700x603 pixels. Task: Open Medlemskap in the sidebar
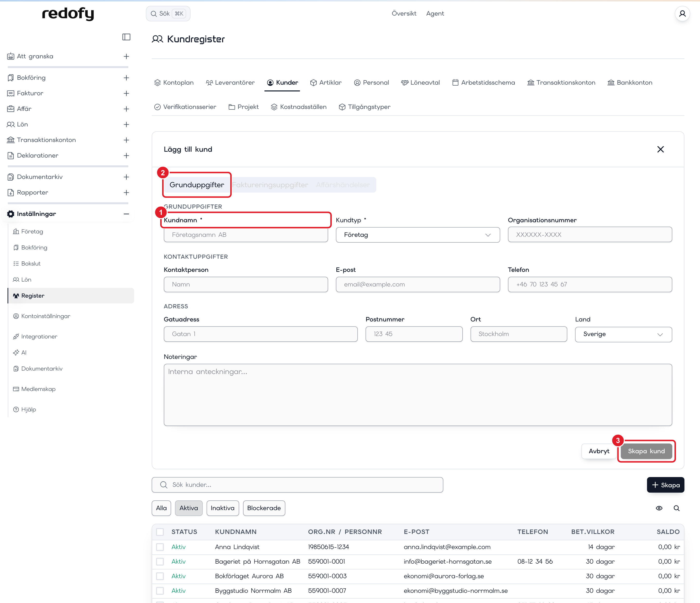click(38, 389)
